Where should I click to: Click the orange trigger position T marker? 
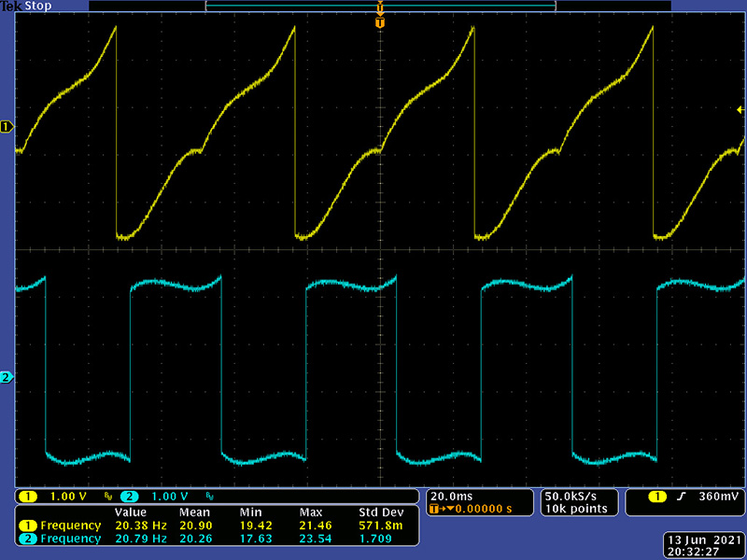(x=379, y=21)
